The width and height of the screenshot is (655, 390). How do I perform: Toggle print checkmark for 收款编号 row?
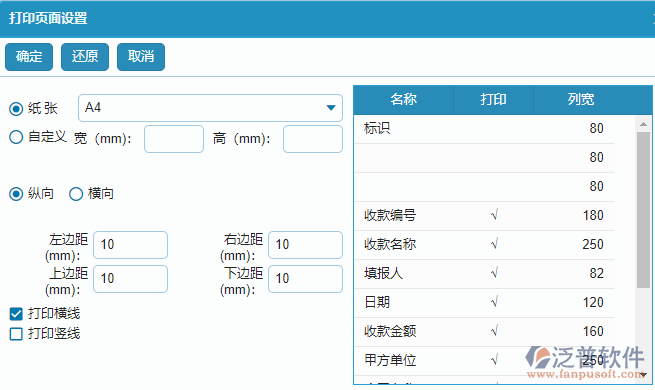tap(494, 215)
